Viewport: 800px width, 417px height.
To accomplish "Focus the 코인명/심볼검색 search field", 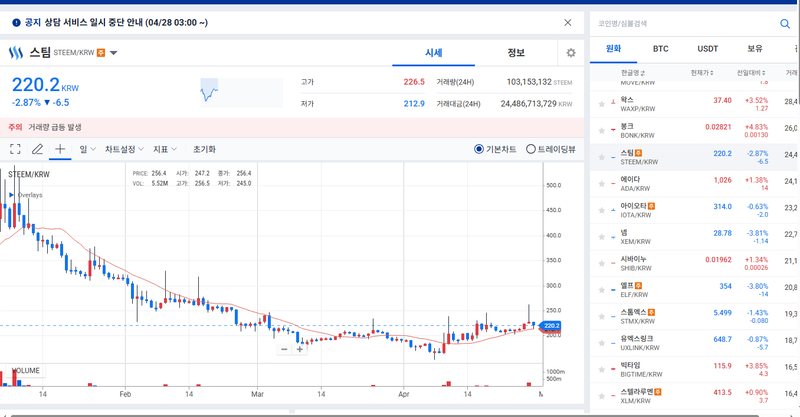I will click(x=684, y=23).
